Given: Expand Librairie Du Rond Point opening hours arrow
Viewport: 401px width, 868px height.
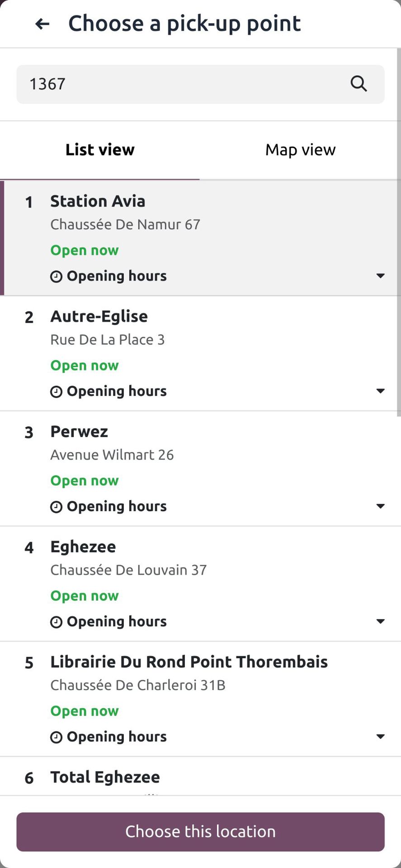Looking at the screenshot, I should (381, 736).
